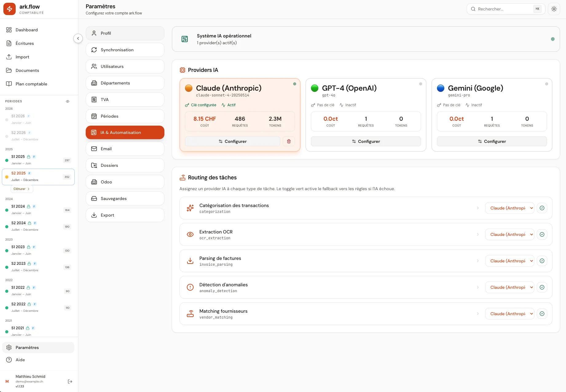Configure the GPT-4 (OpenAI) provider
The height and width of the screenshot is (392, 566).
pyautogui.click(x=366, y=141)
